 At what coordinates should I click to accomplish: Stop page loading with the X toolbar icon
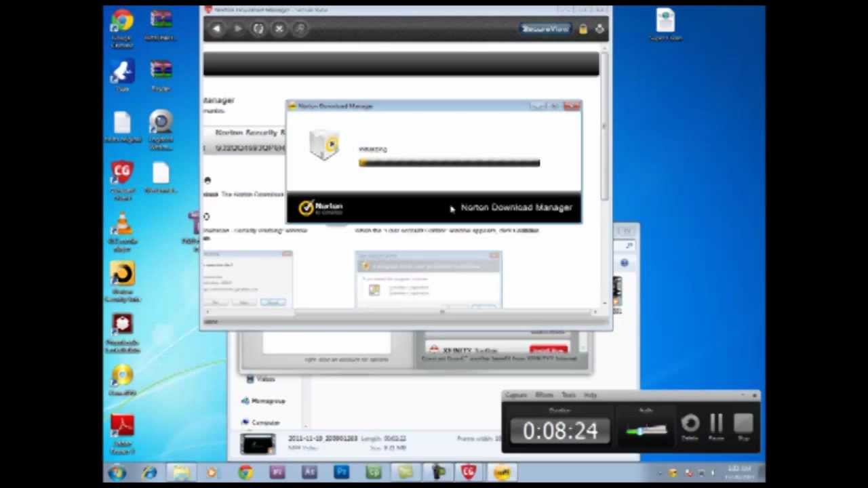tap(279, 28)
